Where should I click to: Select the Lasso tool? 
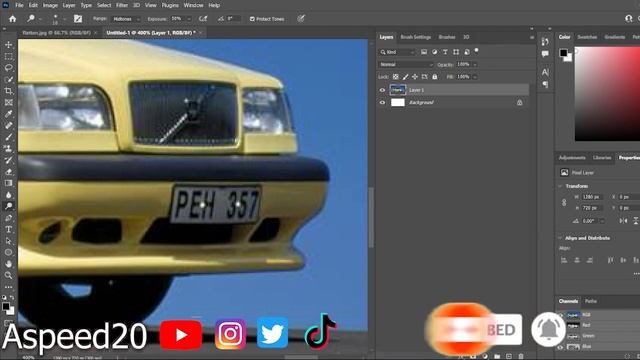click(x=9, y=68)
